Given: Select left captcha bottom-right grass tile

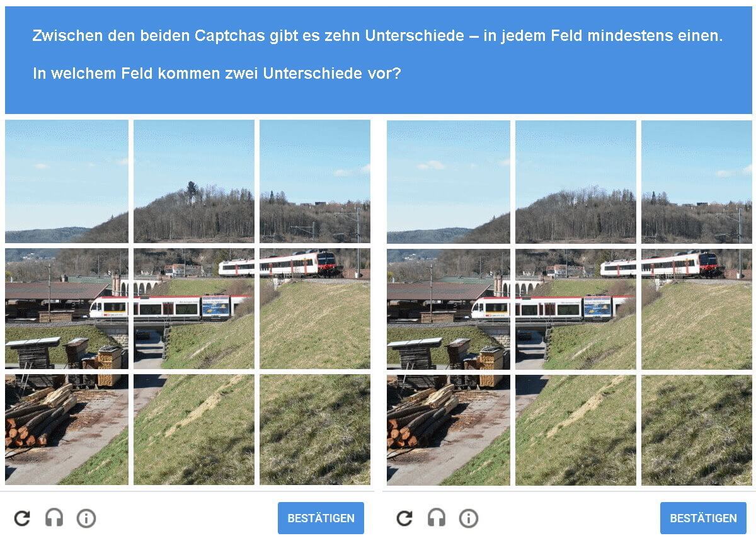Looking at the screenshot, I should coord(315,430).
